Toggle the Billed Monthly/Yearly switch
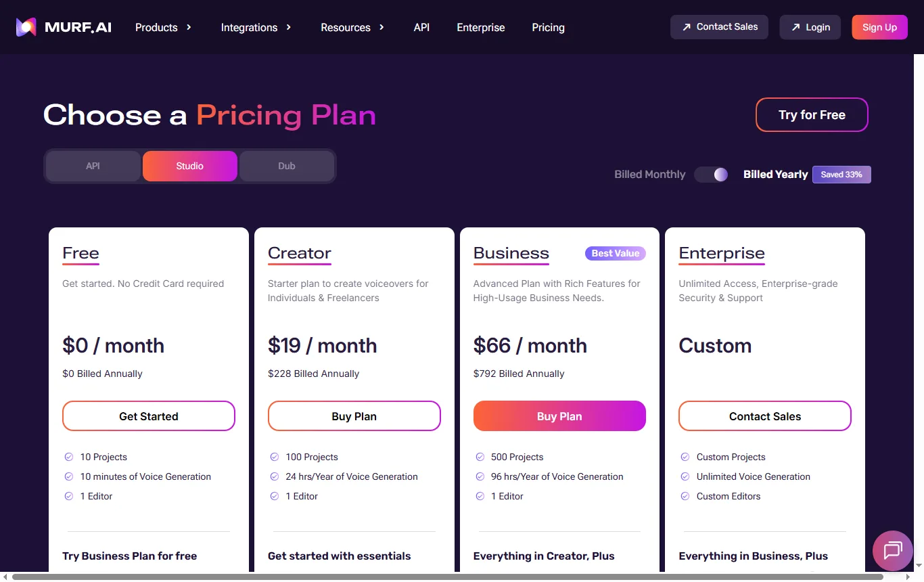The height and width of the screenshot is (582, 924). [x=712, y=175]
